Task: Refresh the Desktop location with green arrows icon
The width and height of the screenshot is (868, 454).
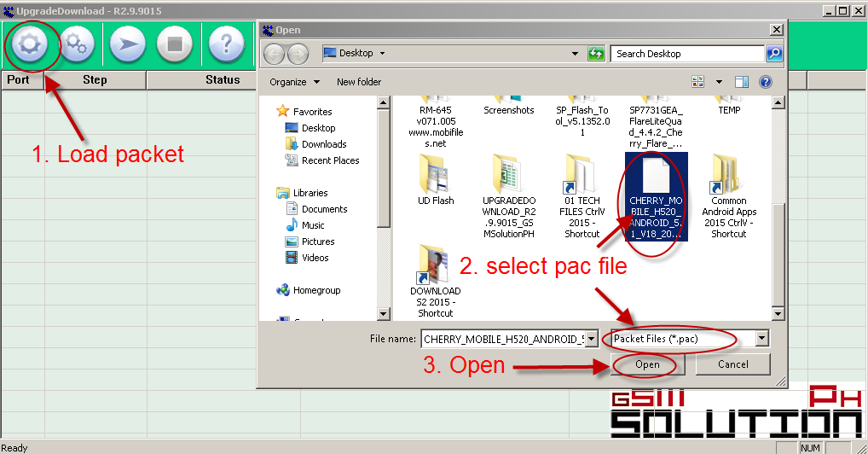Action: click(x=596, y=54)
